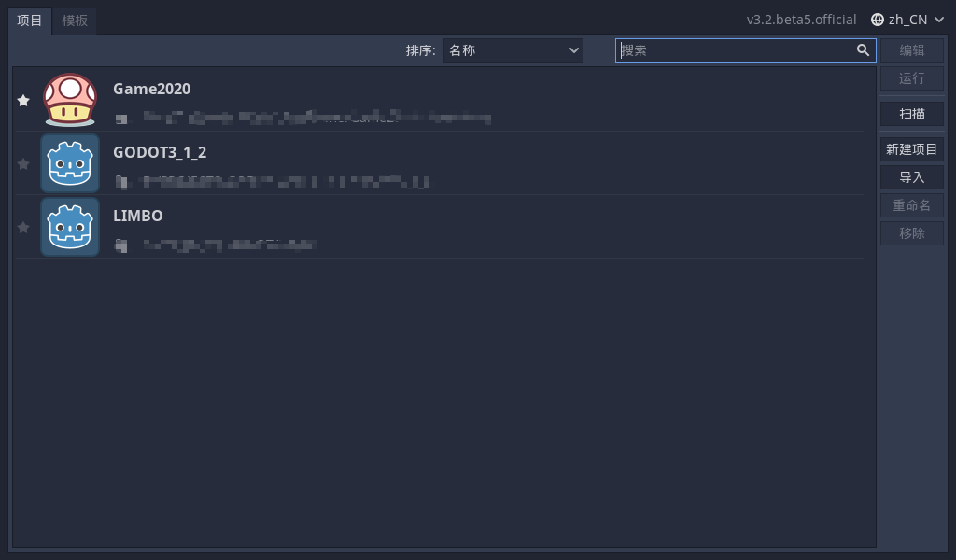Click the 运行 button

coord(911,78)
